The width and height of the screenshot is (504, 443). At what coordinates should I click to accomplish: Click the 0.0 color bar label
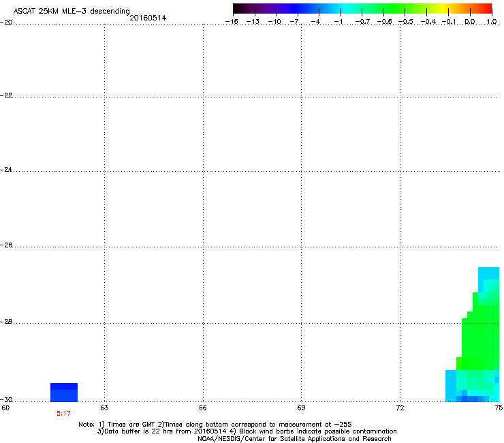470,22
